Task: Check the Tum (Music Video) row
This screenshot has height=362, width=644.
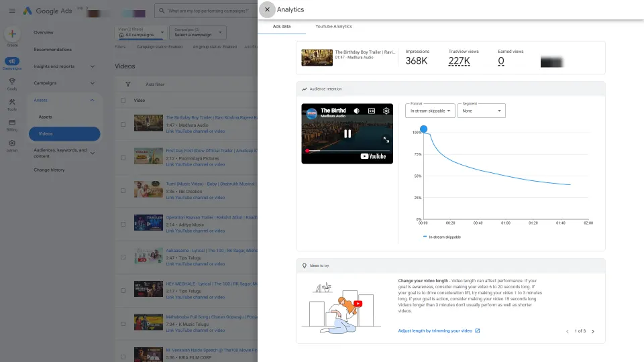Action: (x=123, y=191)
